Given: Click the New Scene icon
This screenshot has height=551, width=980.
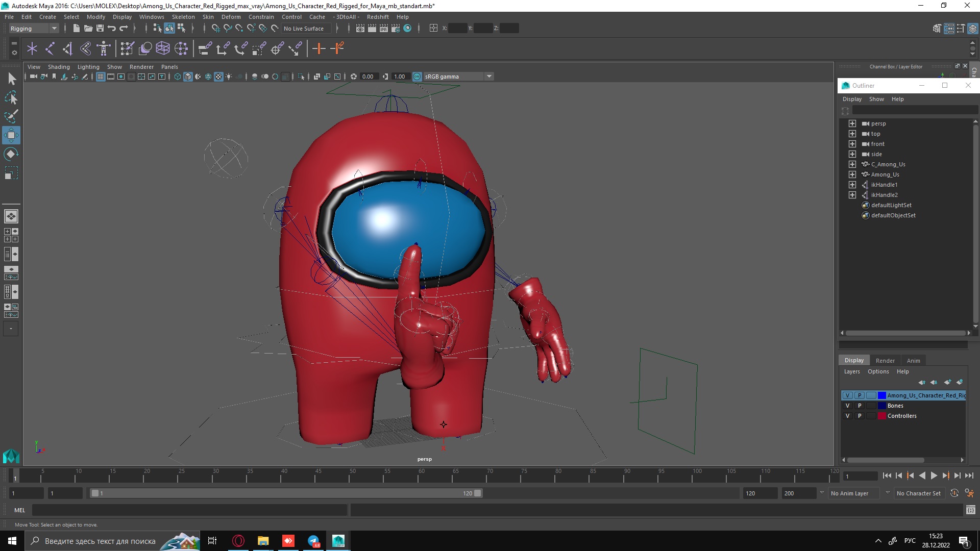Looking at the screenshot, I should click(76, 29).
